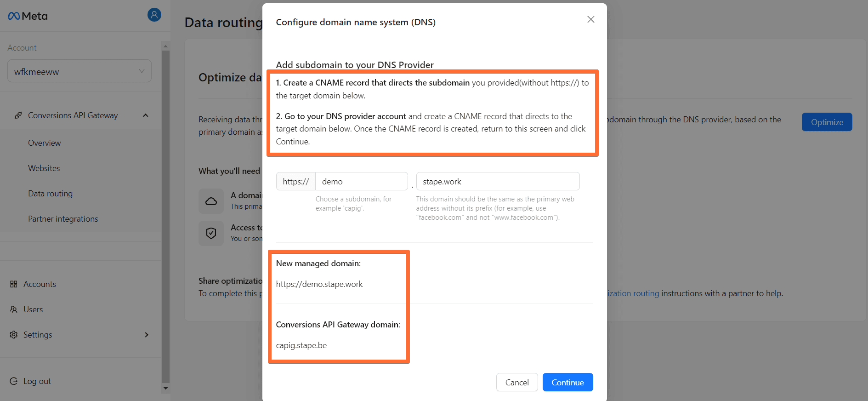Click 'Choose a subdomain' helper text
Screen dimensions: 868x401
[353, 203]
